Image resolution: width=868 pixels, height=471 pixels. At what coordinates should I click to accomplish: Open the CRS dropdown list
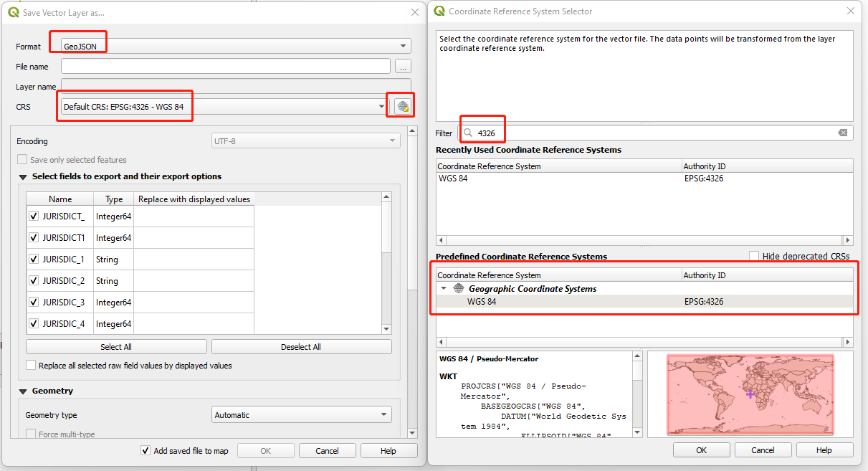point(381,107)
